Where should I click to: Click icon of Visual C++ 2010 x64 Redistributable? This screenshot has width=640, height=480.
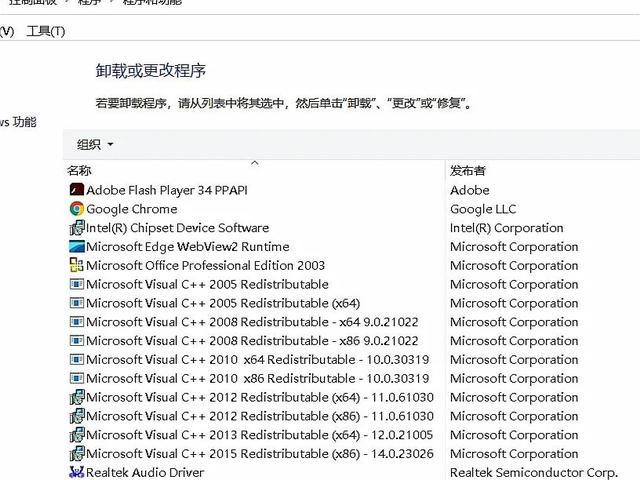(x=77, y=359)
